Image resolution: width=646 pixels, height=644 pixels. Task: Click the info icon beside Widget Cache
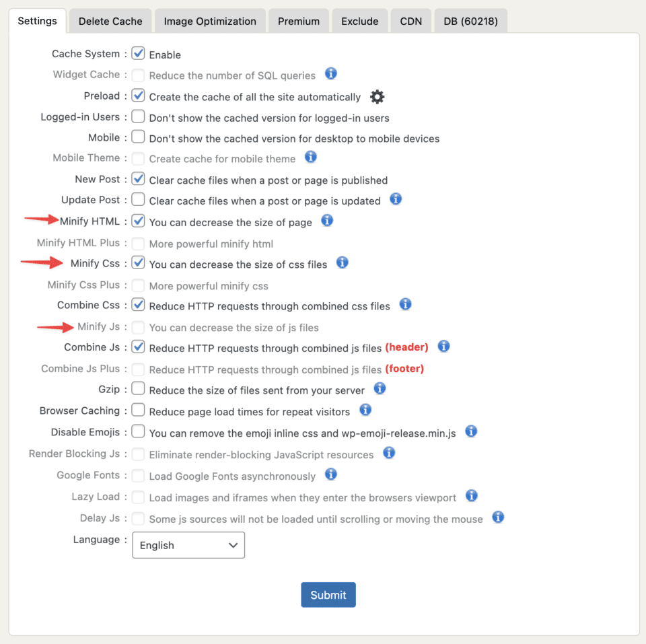coord(331,74)
